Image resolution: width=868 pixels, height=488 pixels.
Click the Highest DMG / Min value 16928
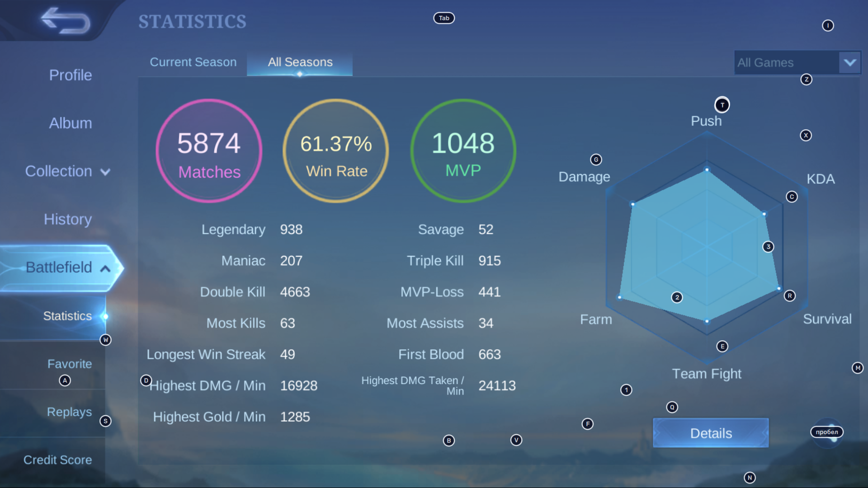coord(299,385)
